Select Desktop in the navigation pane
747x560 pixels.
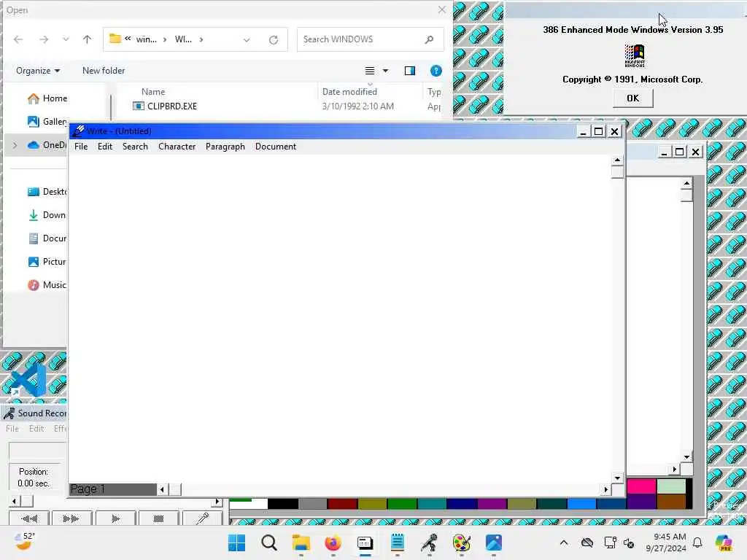(x=47, y=192)
